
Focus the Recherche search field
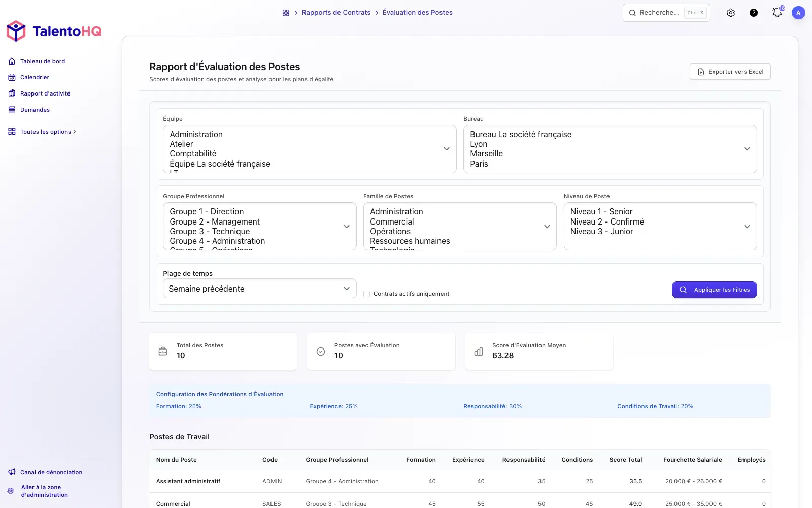tap(666, 13)
